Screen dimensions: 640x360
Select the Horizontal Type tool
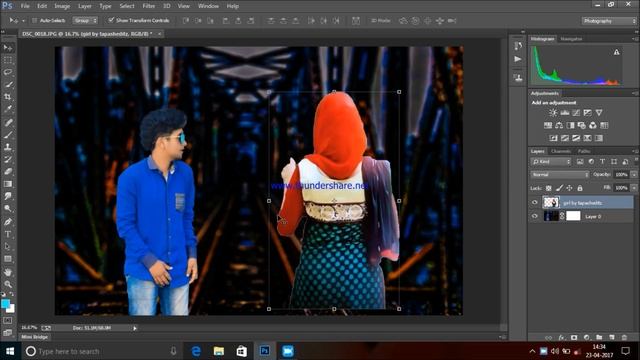pos(8,234)
